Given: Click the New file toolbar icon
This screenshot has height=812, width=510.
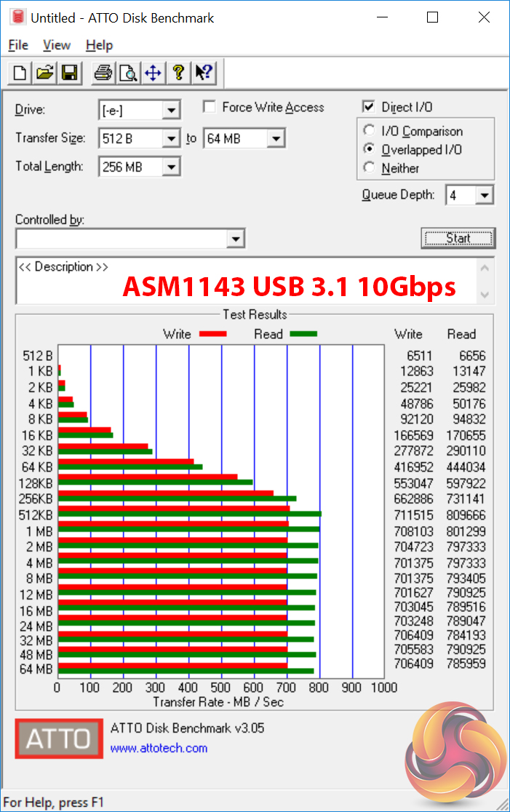Looking at the screenshot, I should (20, 73).
